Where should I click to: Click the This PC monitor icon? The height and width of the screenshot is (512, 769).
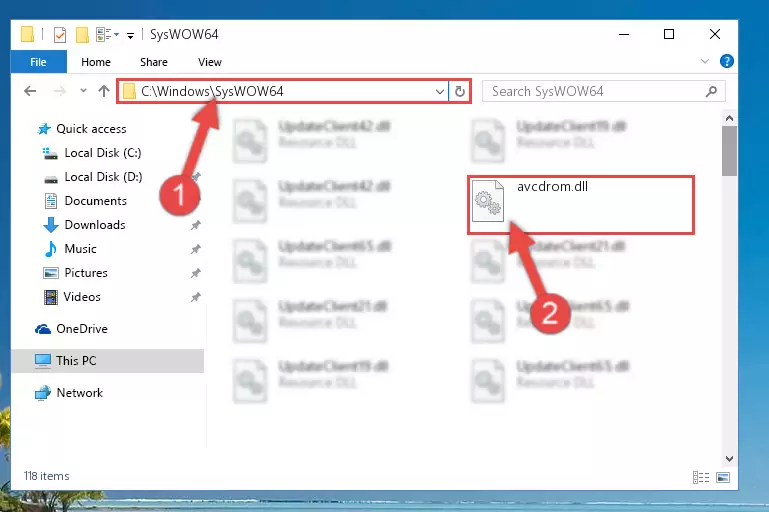pos(43,361)
